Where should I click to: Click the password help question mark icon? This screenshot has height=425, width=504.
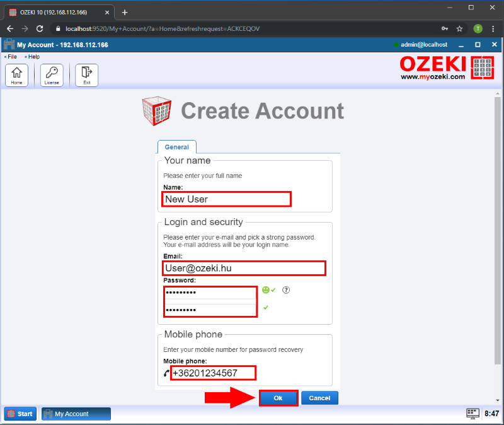(286, 290)
